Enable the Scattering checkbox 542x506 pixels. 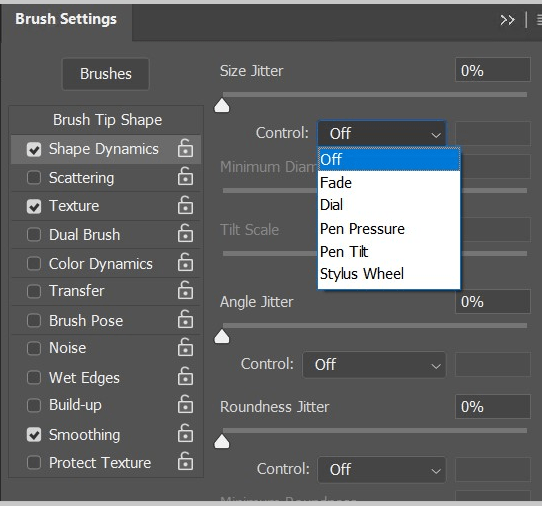pyautogui.click(x=34, y=178)
